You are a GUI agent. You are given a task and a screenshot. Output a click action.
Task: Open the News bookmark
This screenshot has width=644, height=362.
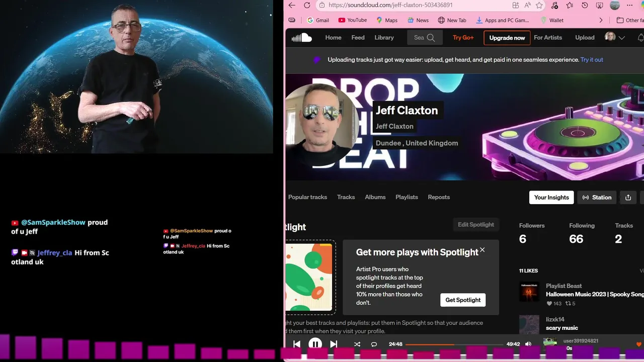(x=418, y=20)
